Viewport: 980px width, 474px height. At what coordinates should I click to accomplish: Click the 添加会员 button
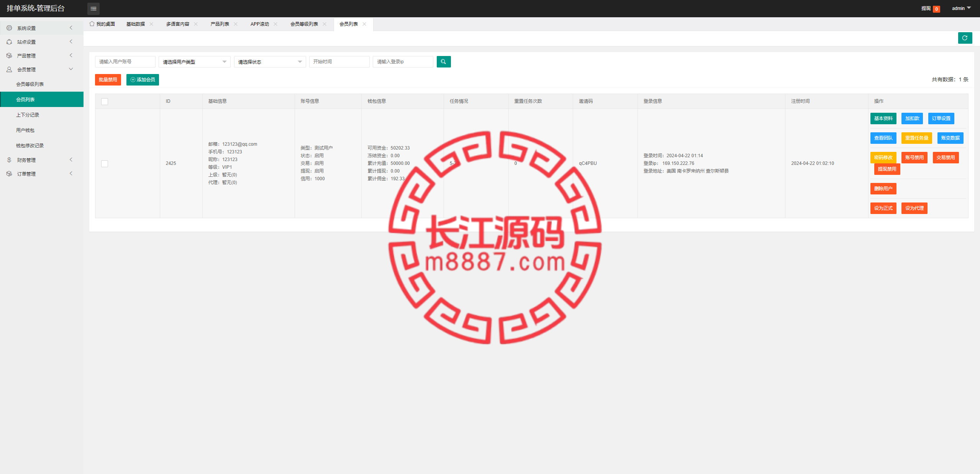coord(143,80)
